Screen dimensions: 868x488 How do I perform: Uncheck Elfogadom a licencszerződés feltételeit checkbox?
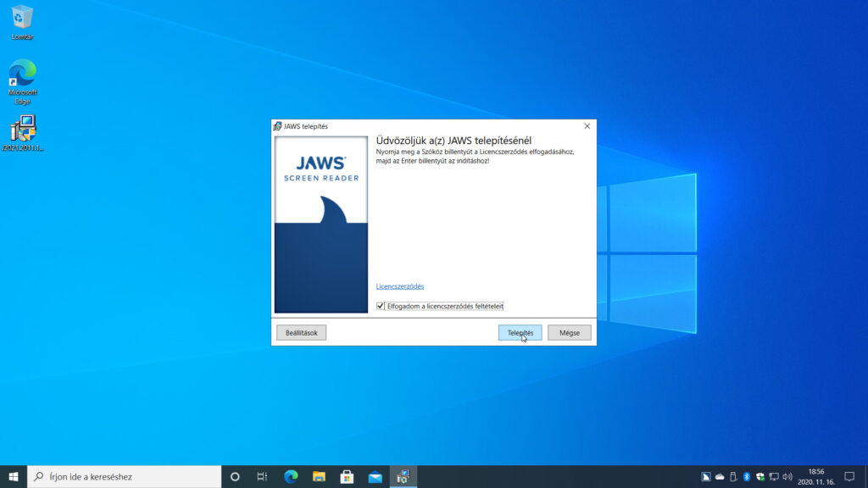pos(381,306)
